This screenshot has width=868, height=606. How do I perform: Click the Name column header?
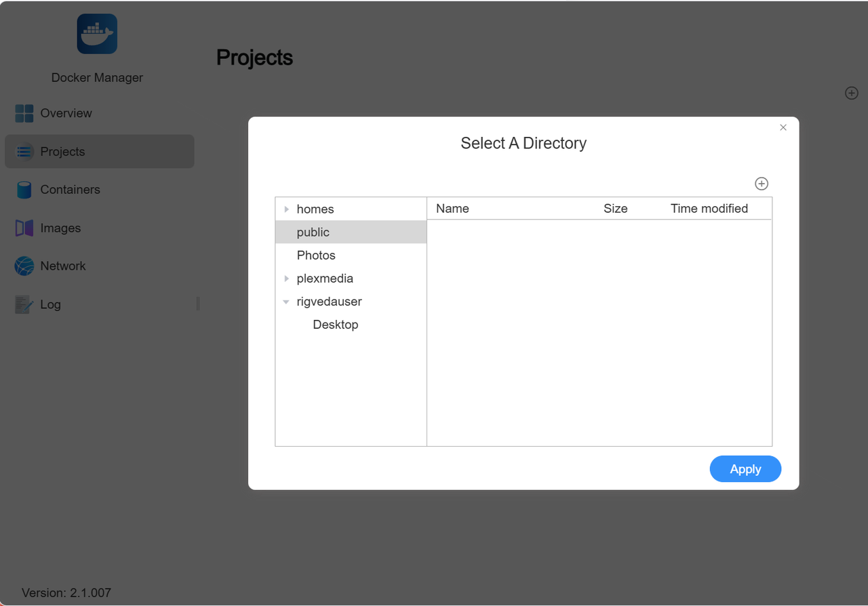click(452, 208)
